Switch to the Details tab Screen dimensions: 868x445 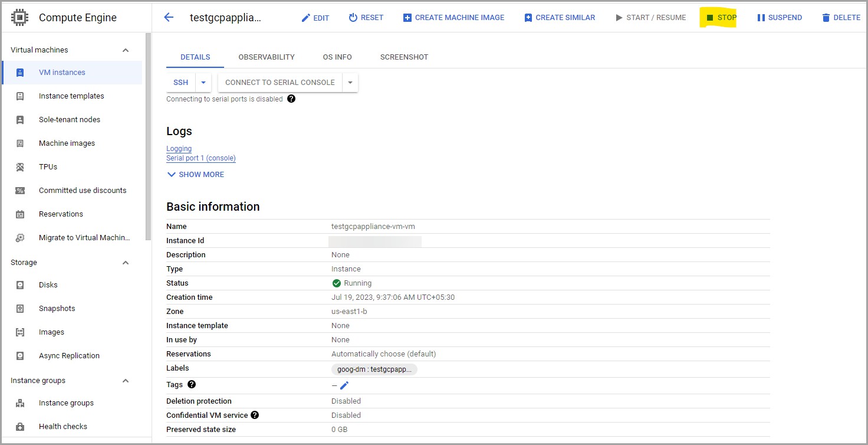pyautogui.click(x=195, y=57)
